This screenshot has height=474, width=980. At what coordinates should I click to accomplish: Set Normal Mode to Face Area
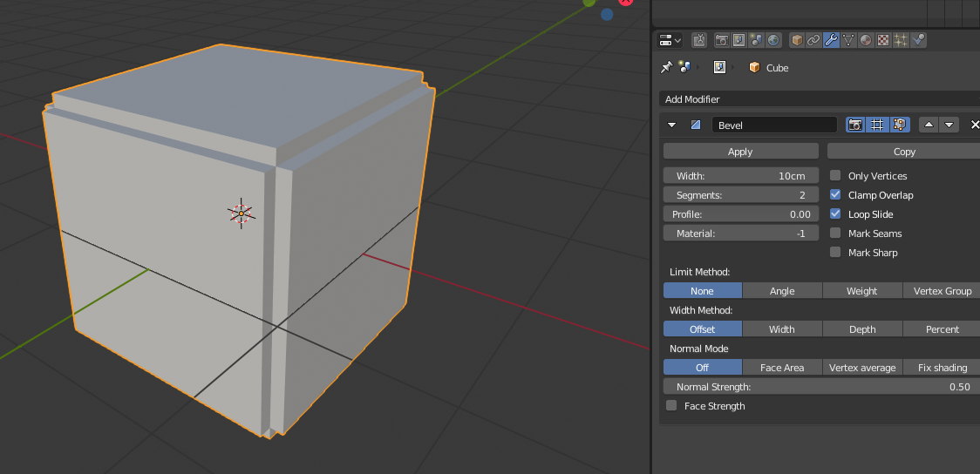coord(782,368)
